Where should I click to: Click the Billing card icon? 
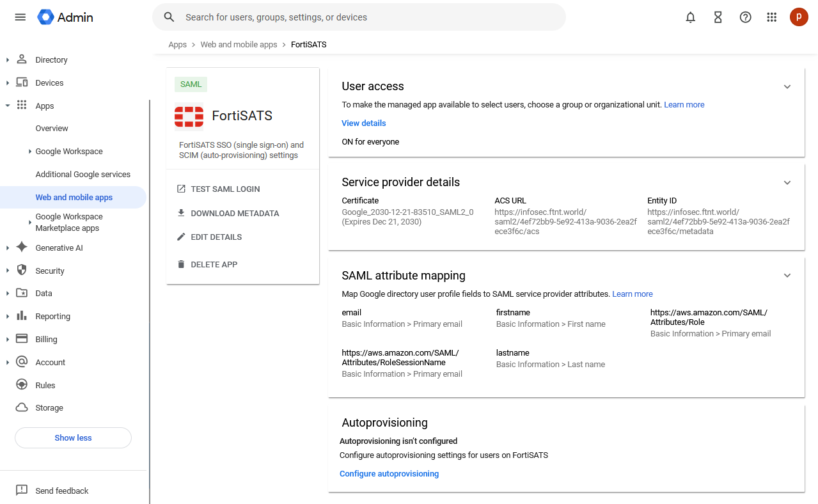tap(22, 339)
